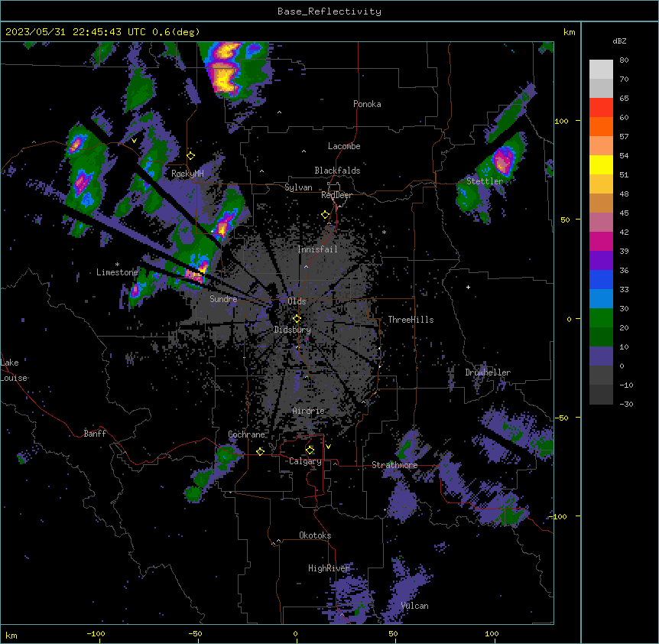Click the Airdrie city label
The height and width of the screenshot is (644, 659).
(308, 411)
